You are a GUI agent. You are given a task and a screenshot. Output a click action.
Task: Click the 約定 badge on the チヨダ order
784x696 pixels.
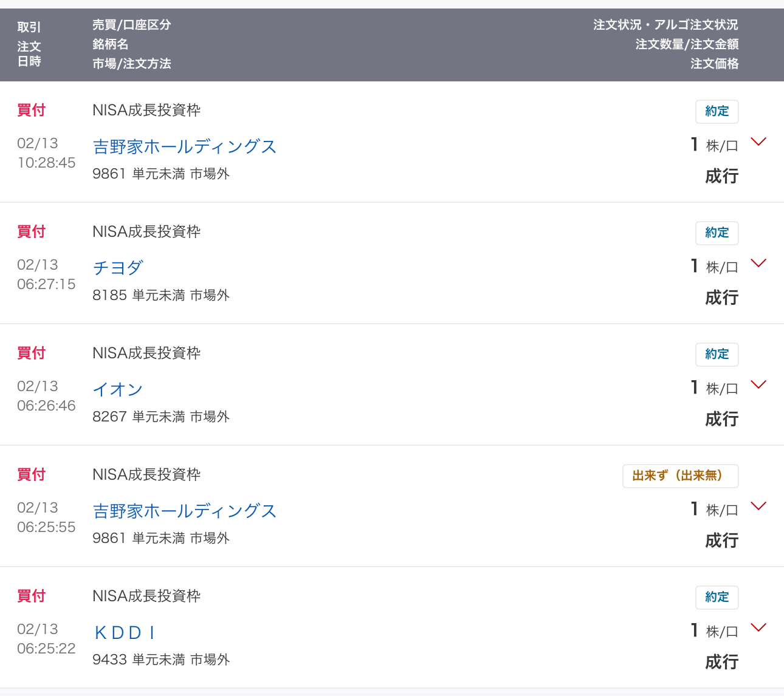717,233
